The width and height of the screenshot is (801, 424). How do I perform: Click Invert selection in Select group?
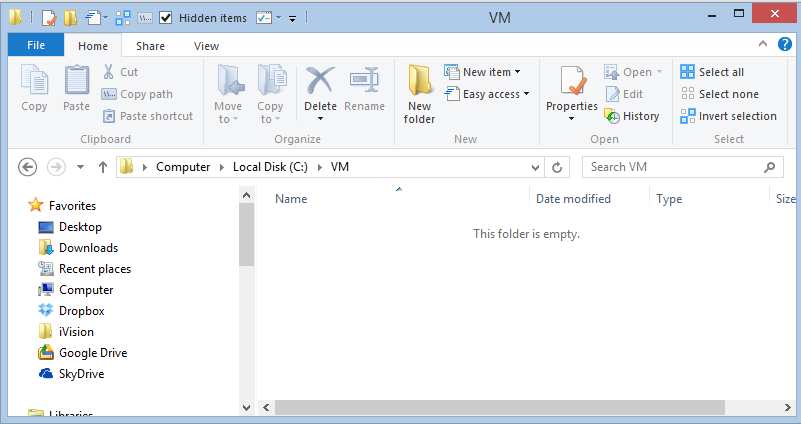[x=727, y=116]
